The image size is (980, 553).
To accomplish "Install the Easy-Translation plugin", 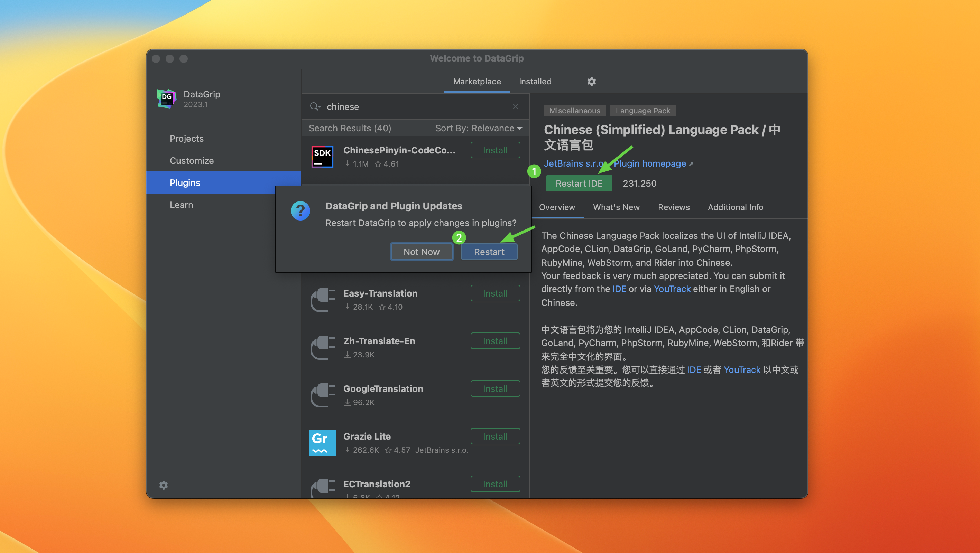I will tap(495, 293).
